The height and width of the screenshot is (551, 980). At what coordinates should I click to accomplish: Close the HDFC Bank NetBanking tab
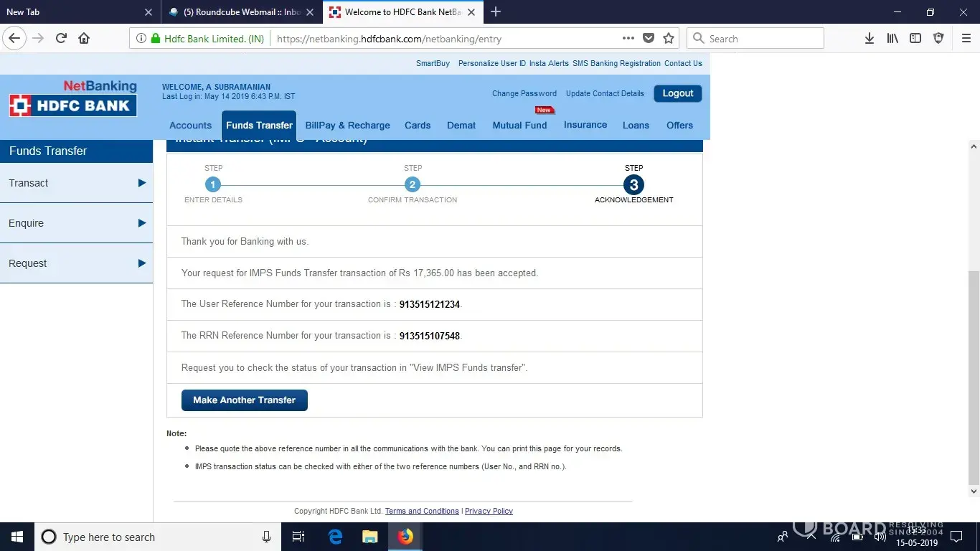(x=472, y=12)
